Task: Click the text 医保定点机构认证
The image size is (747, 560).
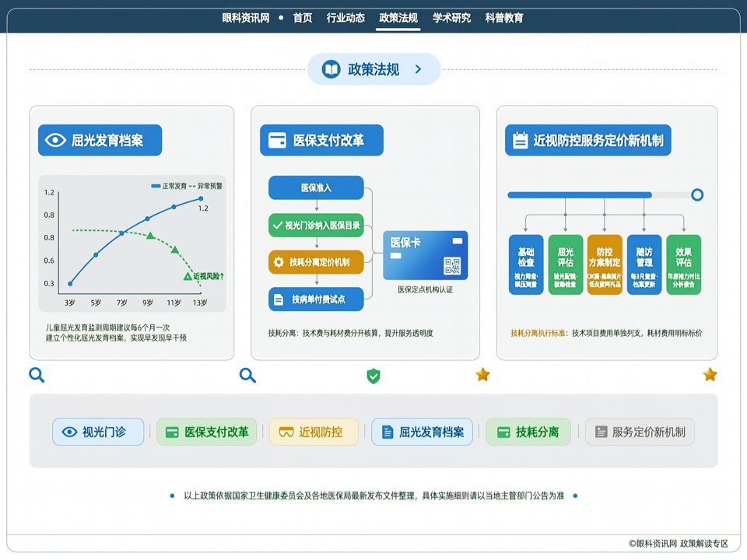Action: [x=426, y=289]
